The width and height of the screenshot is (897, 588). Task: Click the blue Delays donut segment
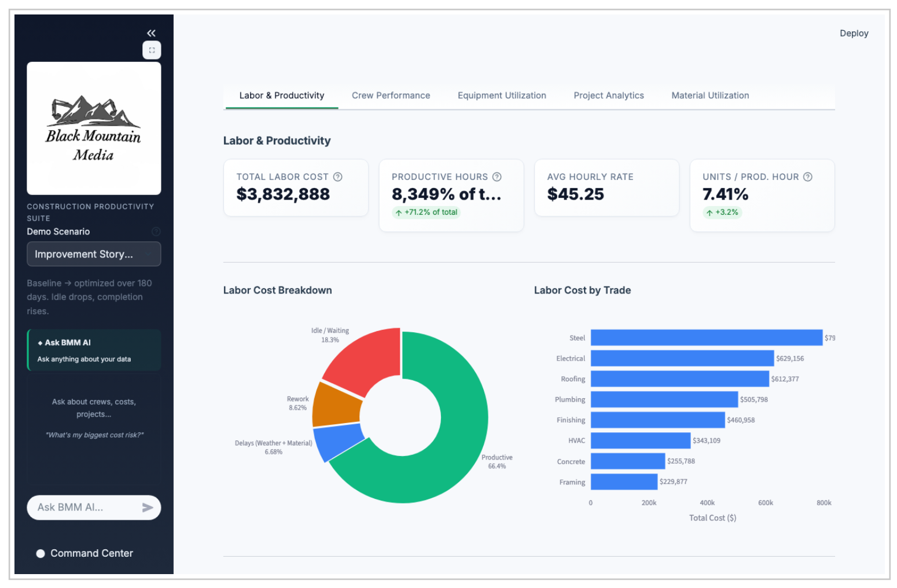point(339,442)
